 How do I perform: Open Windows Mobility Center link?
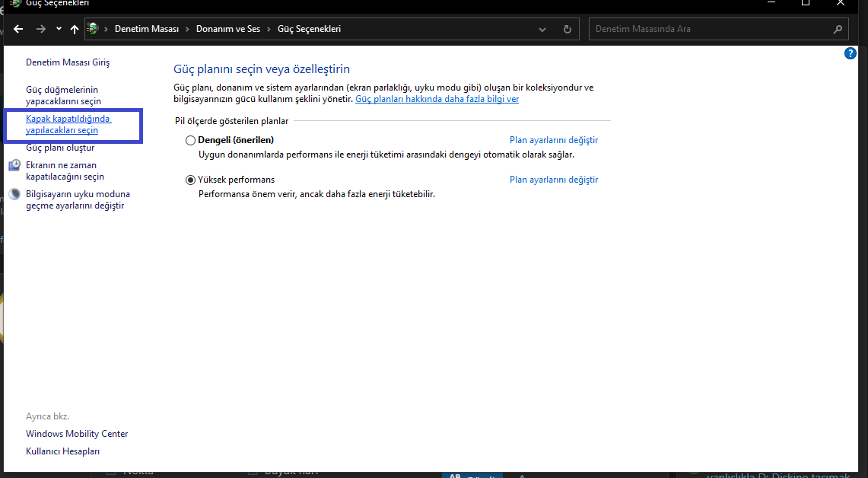[77, 434]
